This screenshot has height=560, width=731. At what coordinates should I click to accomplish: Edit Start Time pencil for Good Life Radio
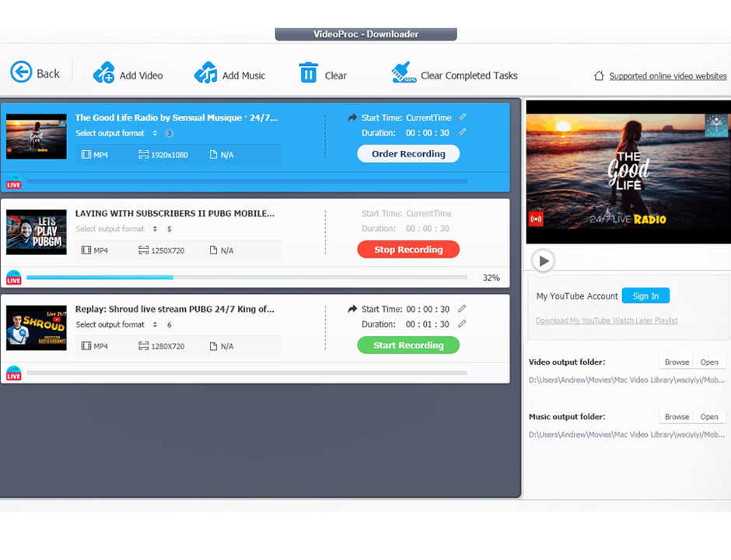tap(462, 117)
